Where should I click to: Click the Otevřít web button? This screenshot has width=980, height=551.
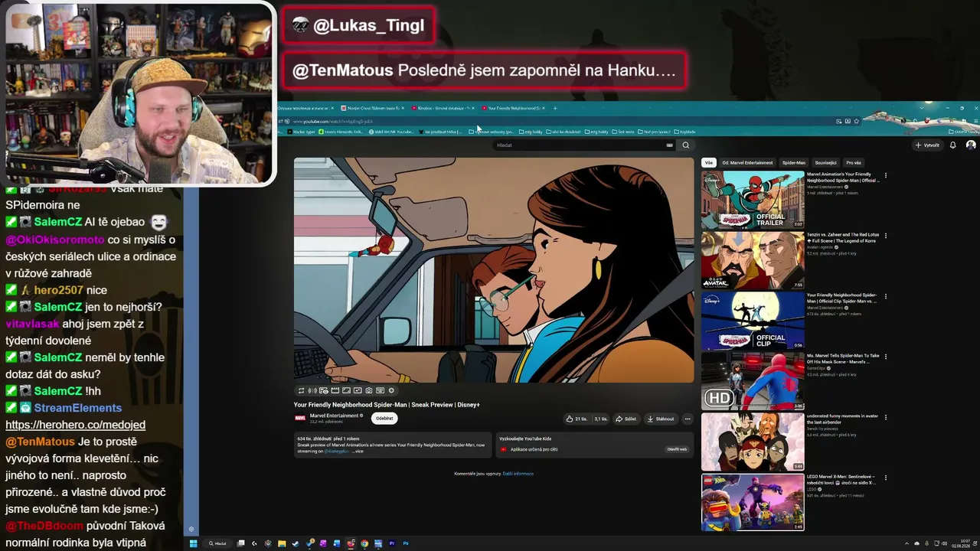point(677,449)
